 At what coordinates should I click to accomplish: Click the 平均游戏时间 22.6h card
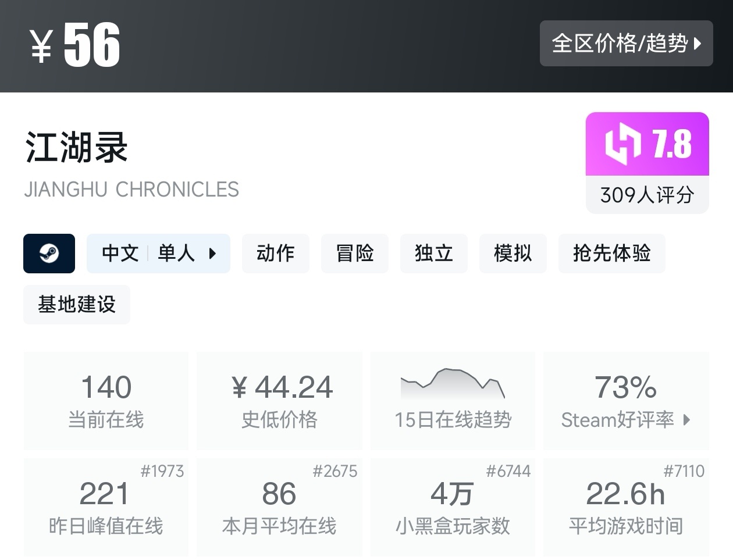click(625, 507)
